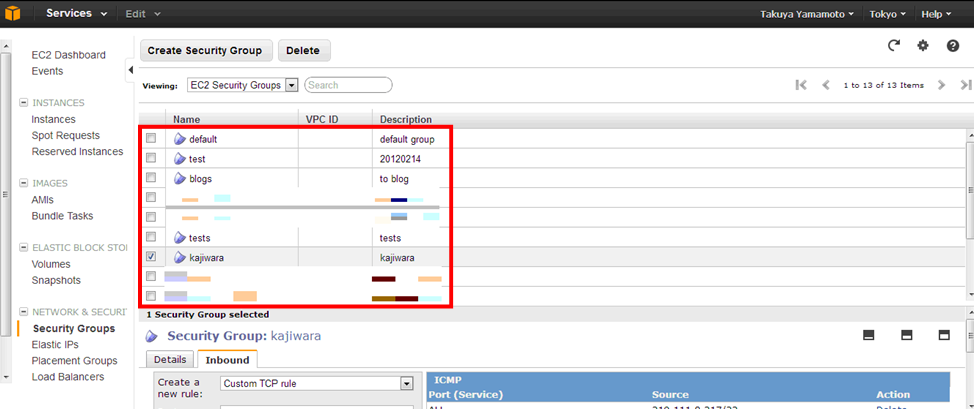The width and height of the screenshot is (974, 409).
Task: Set details pane to half height
Action: 906,335
